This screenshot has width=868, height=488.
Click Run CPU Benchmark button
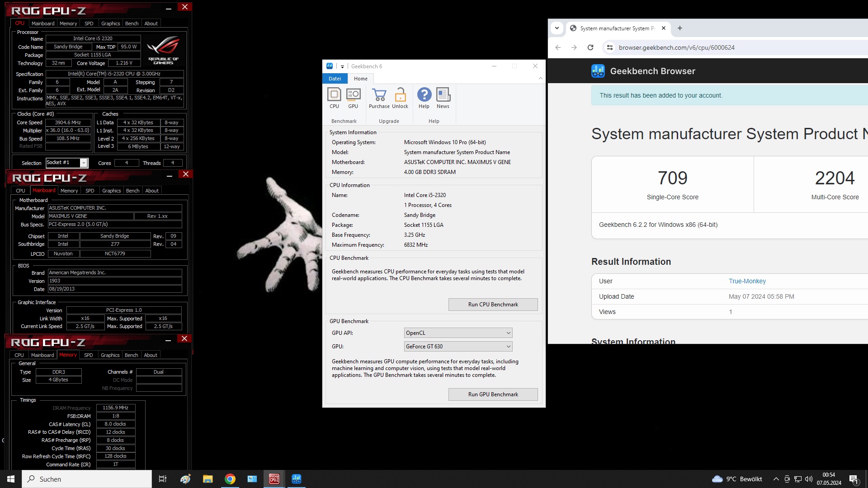493,305
